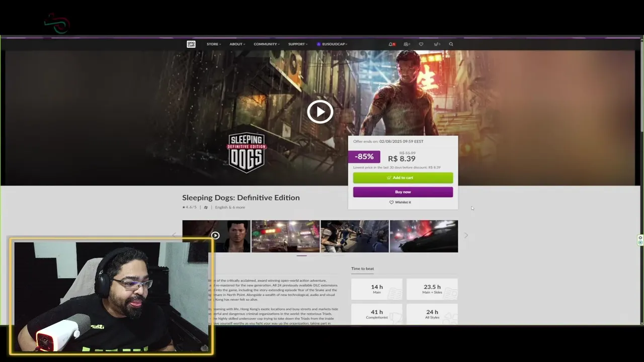This screenshot has height=362, width=644.
Task: Select the Time to beat tab
Action: click(362, 268)
